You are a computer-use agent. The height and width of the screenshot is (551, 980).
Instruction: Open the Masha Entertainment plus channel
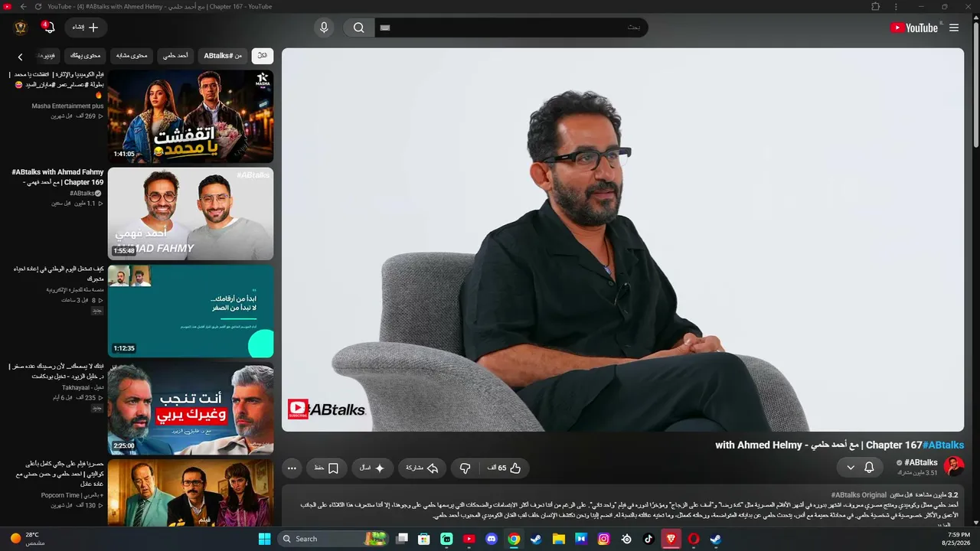pyautogui.click(x=67, y=106)
